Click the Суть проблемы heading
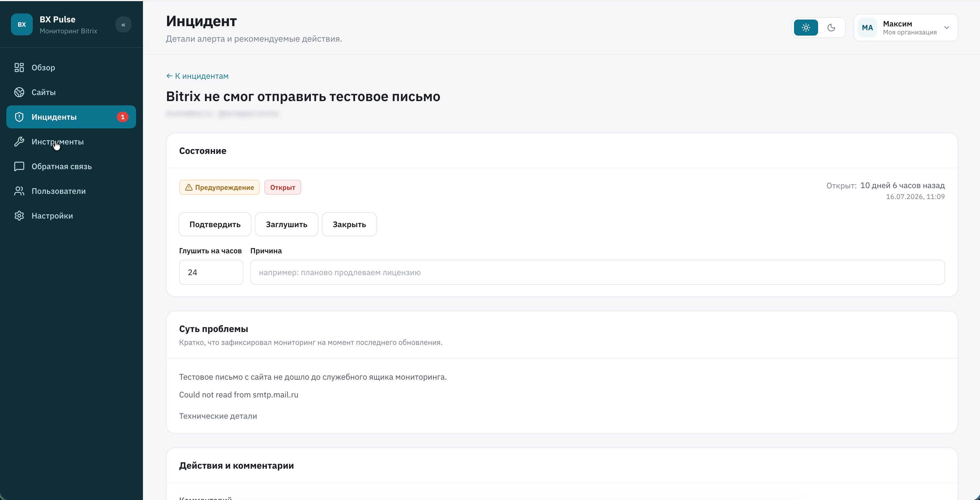Image resolution: width=980 pixels, height=500 pixels. tap(213, 329)
